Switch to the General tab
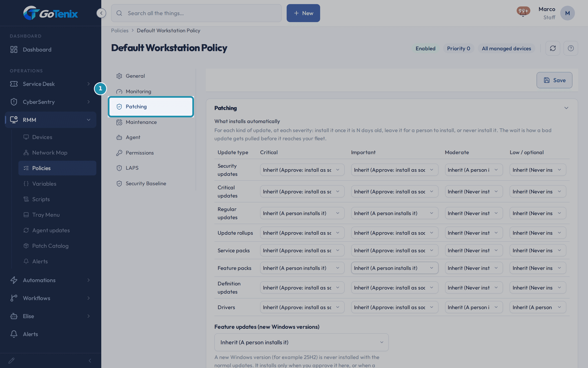The width and height of the screenshot is (588, 368). click(151, 76)
